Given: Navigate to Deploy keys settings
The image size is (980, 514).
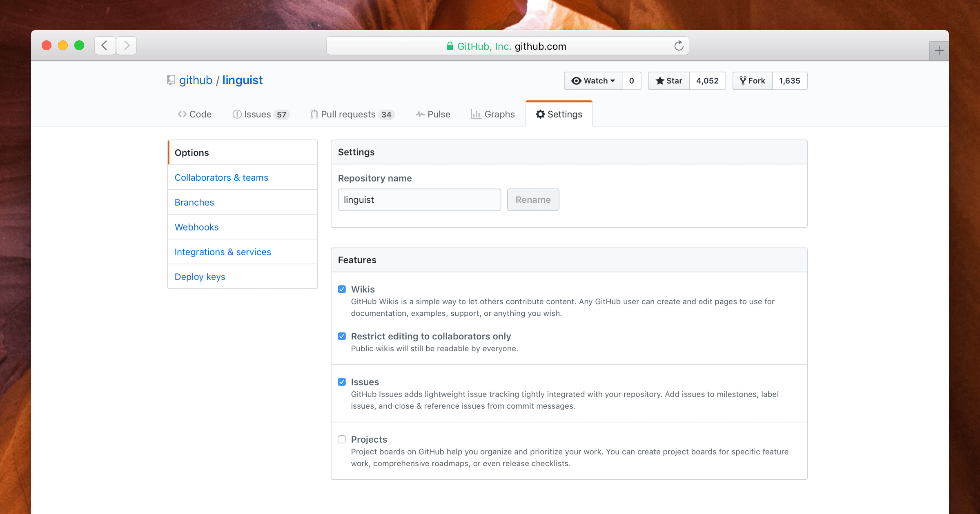Looking at the screenshot, I should point(200,277).
